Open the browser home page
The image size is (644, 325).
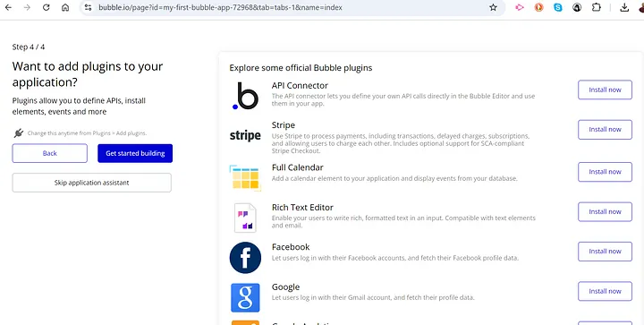point(65,7)
